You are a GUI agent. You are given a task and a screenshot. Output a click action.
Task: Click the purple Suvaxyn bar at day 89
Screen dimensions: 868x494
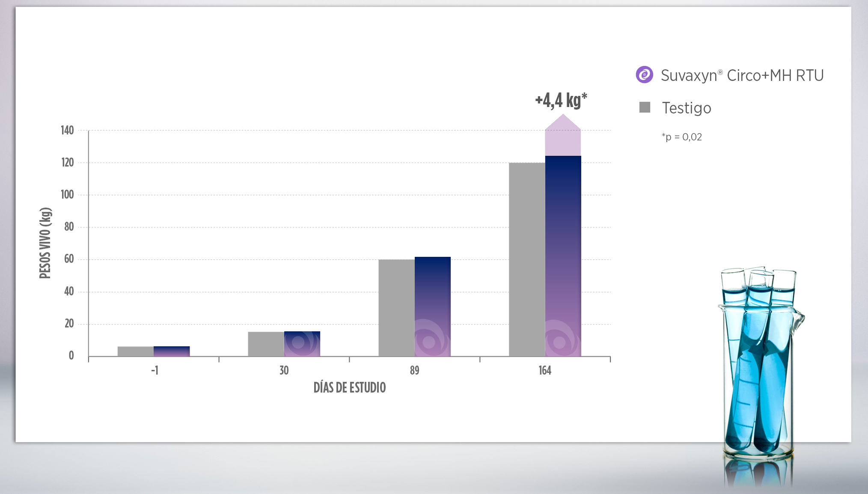click(x=432, y=307)
